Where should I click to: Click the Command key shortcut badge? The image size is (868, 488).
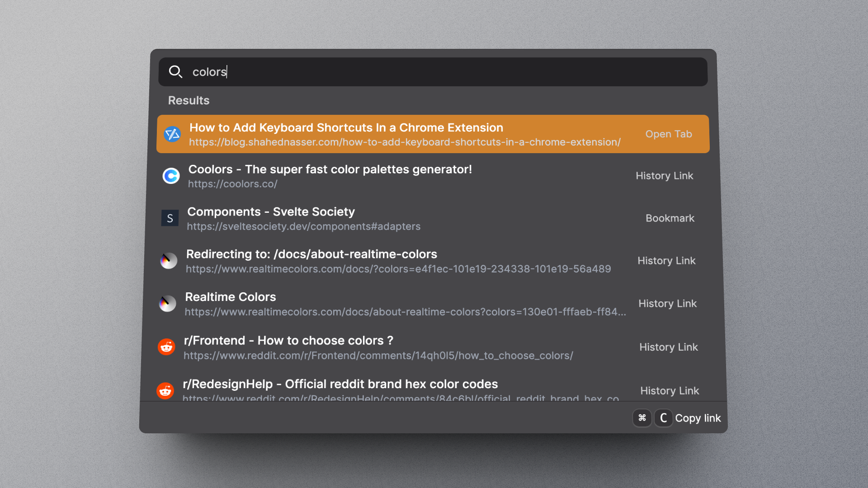(x=642, y=418)
